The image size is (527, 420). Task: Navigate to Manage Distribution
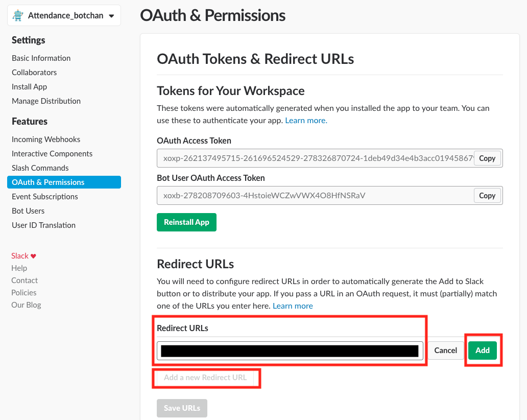(x=46, y=101)
